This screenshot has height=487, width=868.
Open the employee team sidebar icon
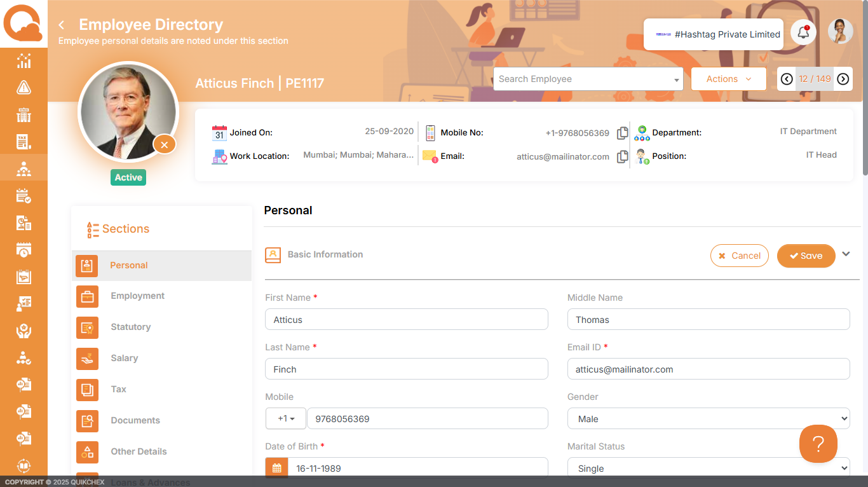pyautogui.click(x=24, y=168)
